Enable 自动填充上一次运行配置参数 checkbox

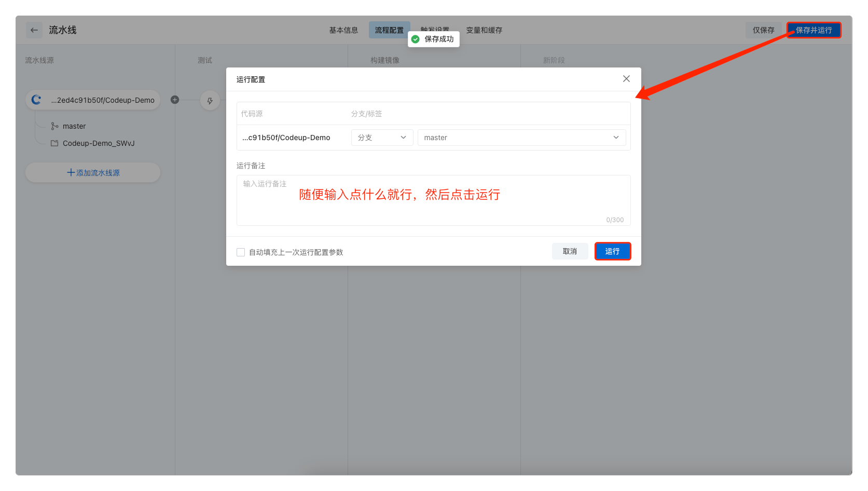coord(241,252)
